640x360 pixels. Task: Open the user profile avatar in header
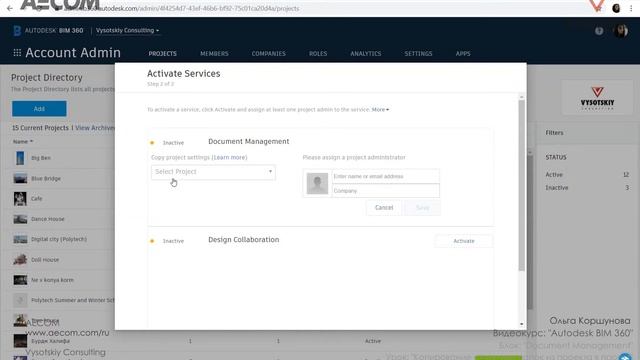(621, 31)
